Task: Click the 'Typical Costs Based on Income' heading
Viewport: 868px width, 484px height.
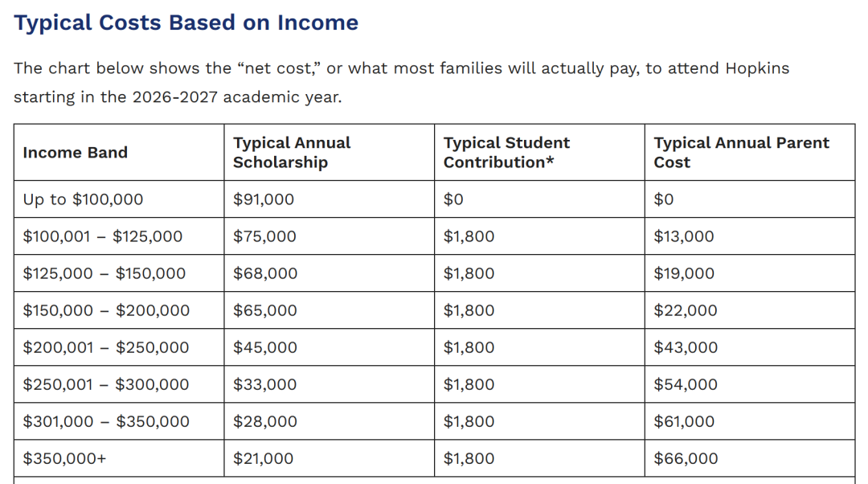Action: pyautogui.click(x=186, y=23)
